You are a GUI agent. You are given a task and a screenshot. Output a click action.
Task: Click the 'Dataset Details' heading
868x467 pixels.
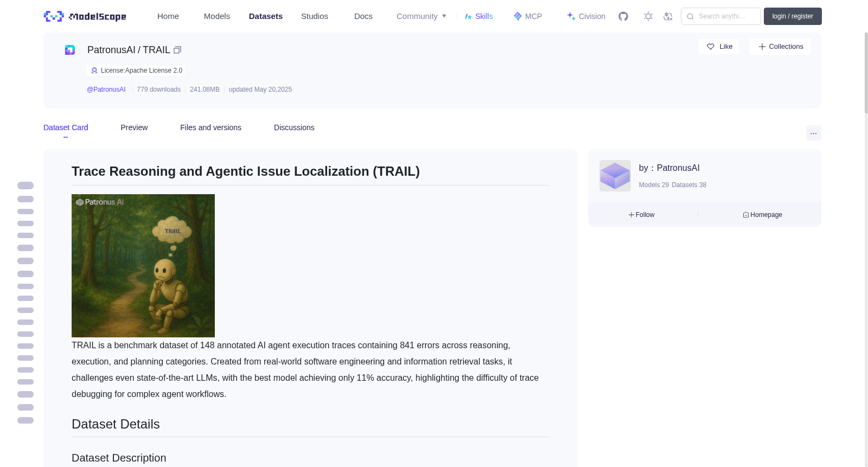[x=116, y=424]
